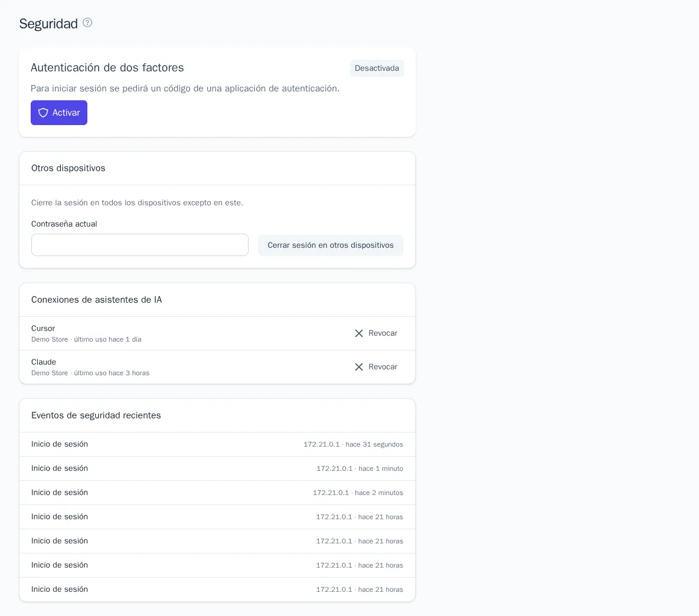Click the help icon next to Seguridad
Screen dimensions: 699x616
click(87, 22)
